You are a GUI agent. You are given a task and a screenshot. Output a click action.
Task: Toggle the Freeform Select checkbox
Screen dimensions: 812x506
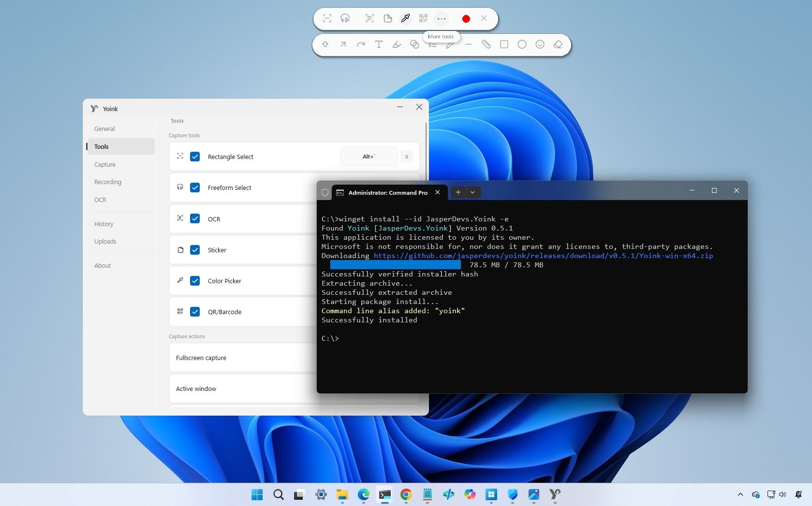tap(195, 188)
